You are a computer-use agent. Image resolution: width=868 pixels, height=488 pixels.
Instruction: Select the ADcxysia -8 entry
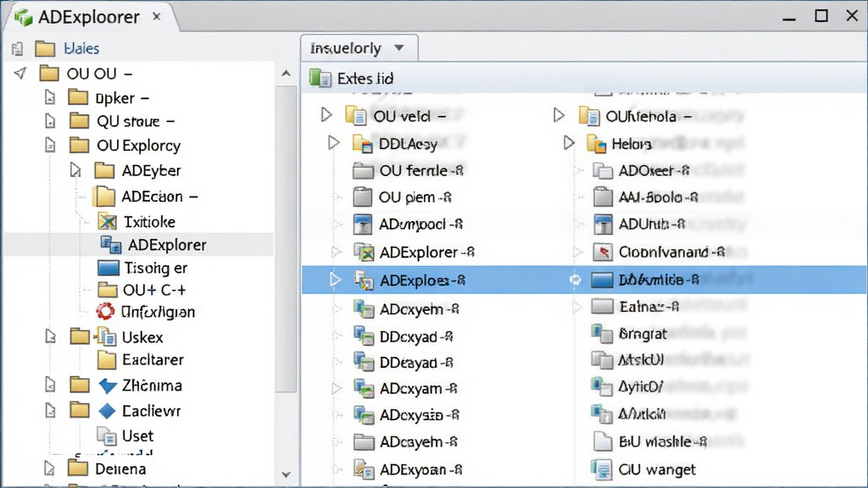point(407,415)
